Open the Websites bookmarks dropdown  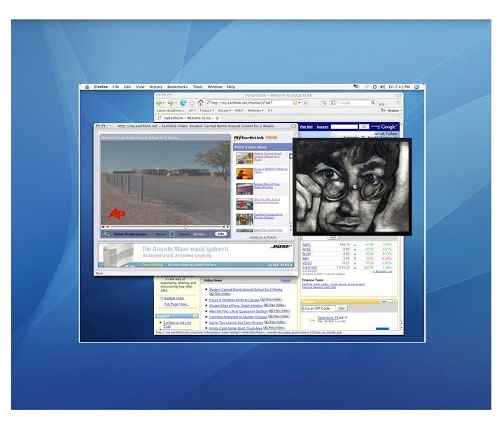(x=255, y=110)
